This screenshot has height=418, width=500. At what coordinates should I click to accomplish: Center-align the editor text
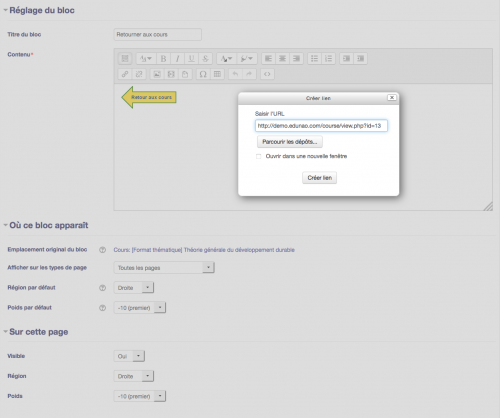(x=282, y=59)
